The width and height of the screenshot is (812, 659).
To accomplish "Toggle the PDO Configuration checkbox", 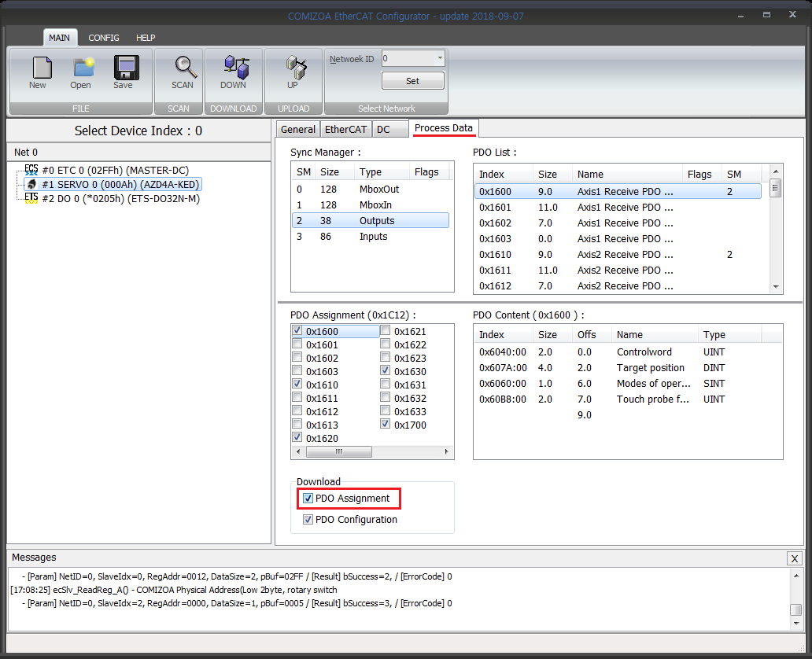I will pos(308,520).
